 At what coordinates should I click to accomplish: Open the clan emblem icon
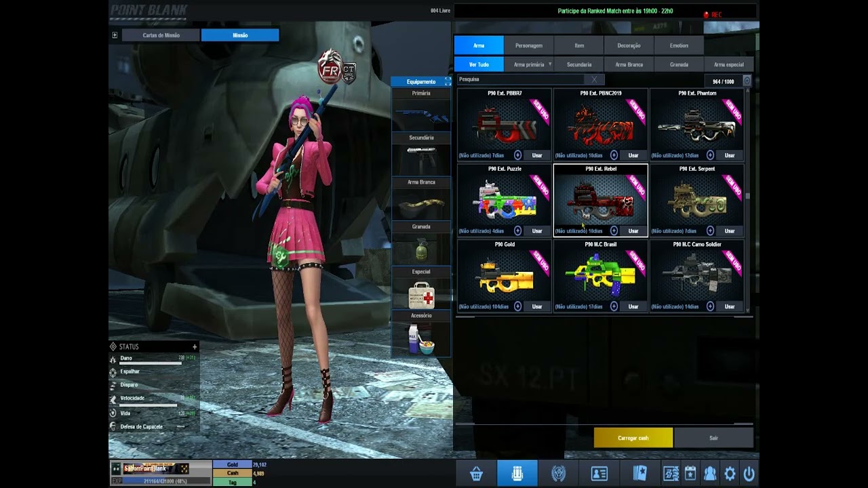(x=558, y=474)
